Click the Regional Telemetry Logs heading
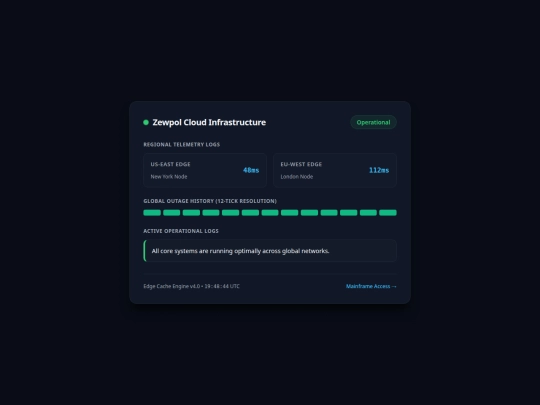Screen dimensions: 540x405 [x=181, y=144]
